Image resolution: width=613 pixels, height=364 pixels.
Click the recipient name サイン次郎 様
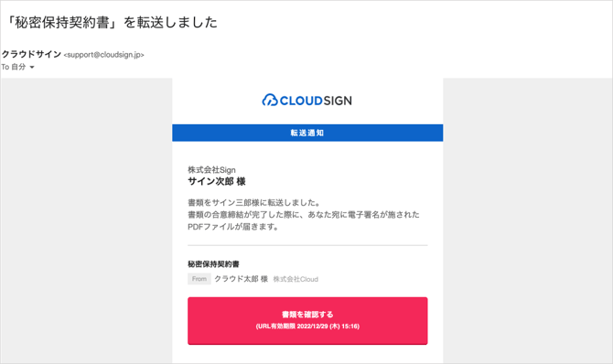[x=217, y=181]
